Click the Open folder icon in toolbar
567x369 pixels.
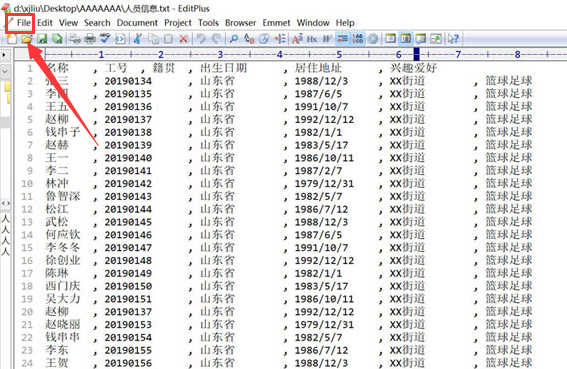[x=26, y=38]
